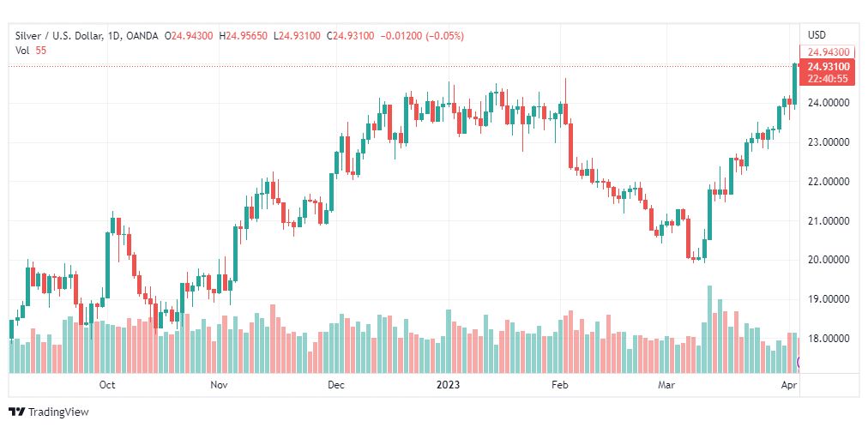Click the Silver / U.S. Dollar symbol title
Image resolution: width=868 pixels, height=427 pixels.
55,35
